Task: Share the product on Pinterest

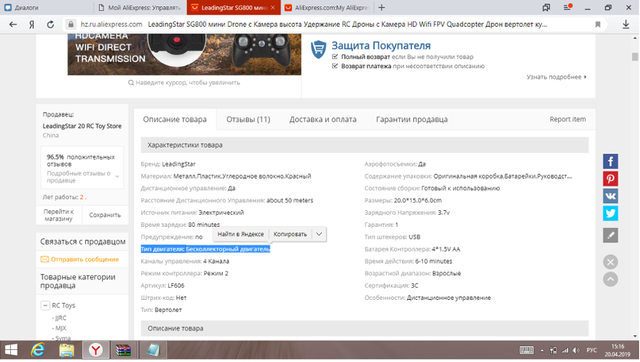Action: (610, 179)
